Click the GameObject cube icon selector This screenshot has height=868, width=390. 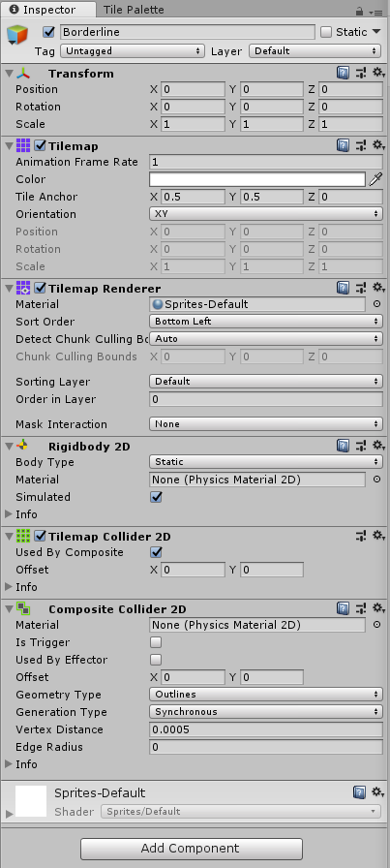(17, 35)
